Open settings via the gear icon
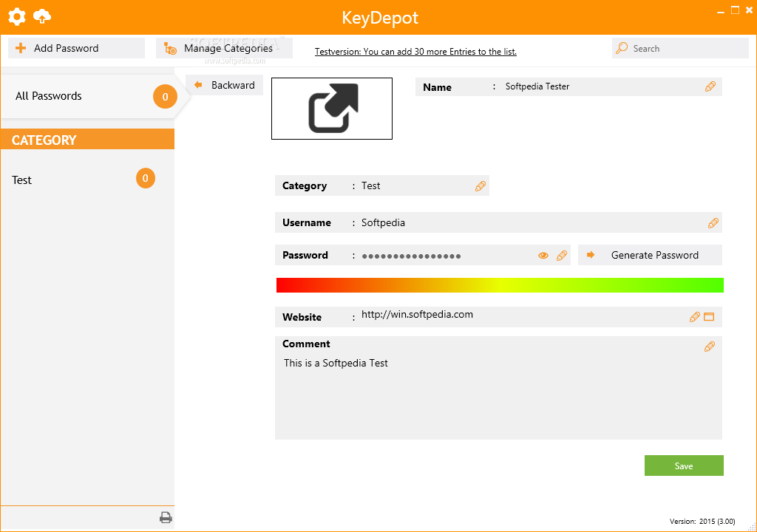The image size is (757, 532). [x=17, y=17]
